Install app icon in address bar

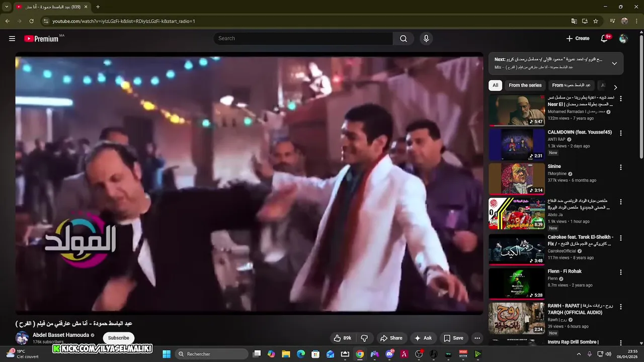point(585,21)
